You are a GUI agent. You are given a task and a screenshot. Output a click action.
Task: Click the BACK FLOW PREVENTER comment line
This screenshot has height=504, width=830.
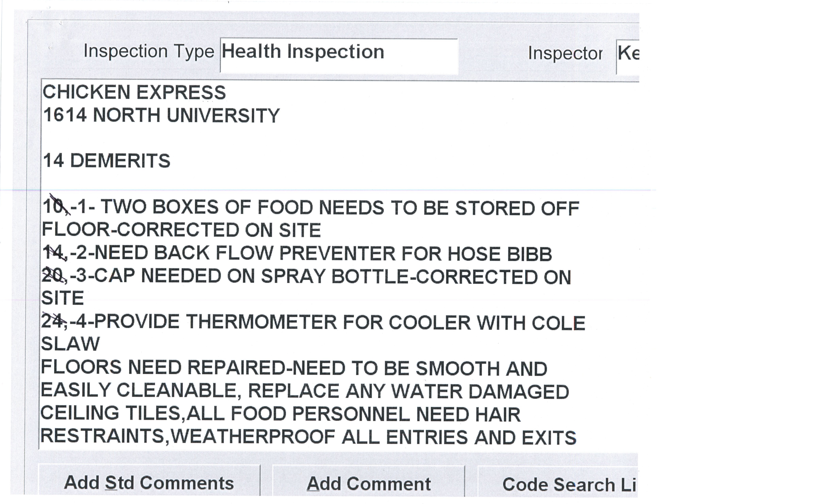click(x=296, y=253)
